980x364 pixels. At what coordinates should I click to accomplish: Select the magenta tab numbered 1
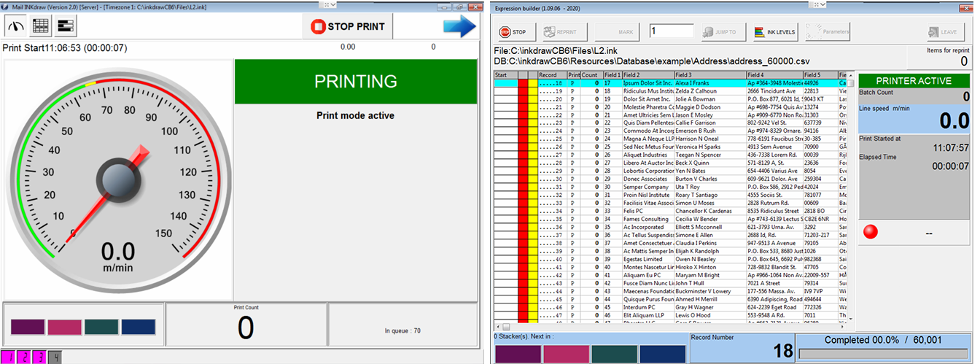(8, 357)
